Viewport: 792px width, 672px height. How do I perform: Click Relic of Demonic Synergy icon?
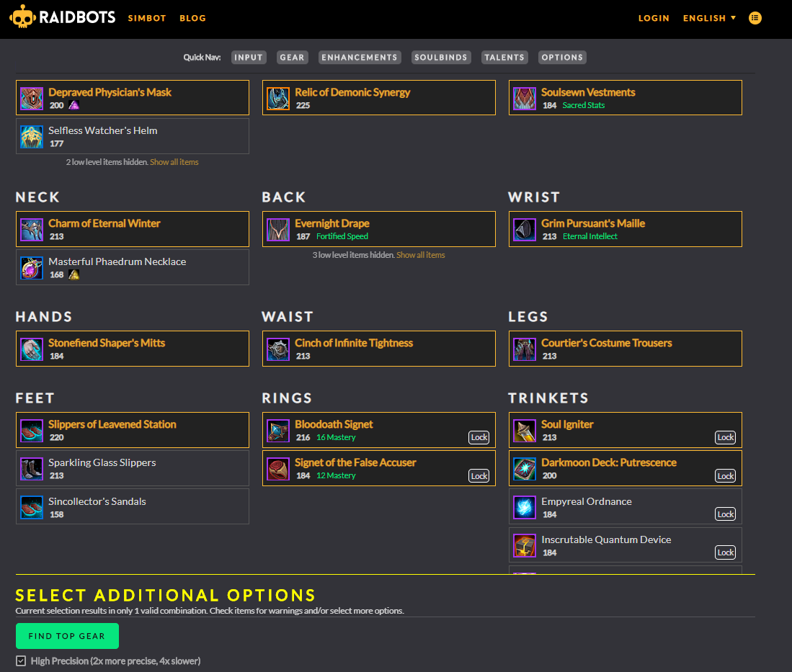pos(277,99)
